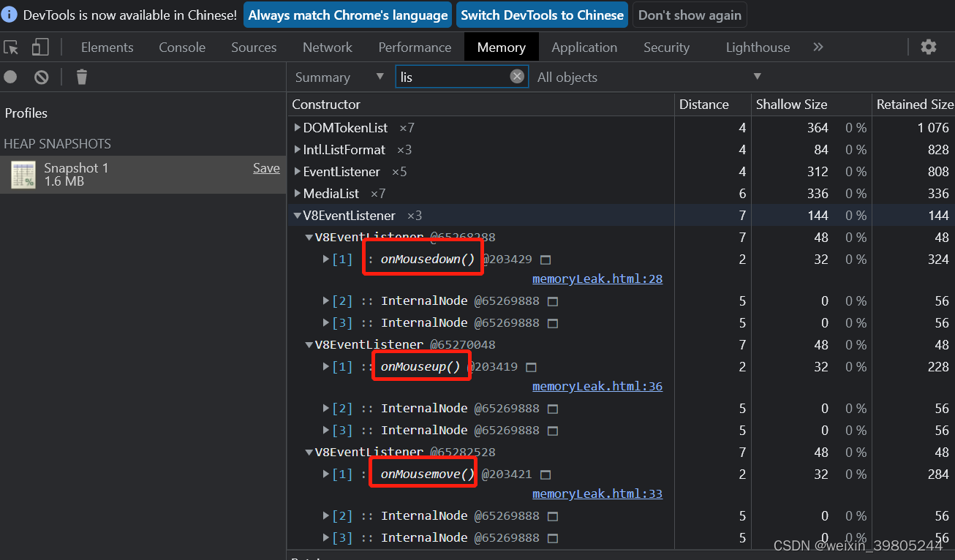This screenshot has width=955, height=560.
Task: Start recording a heap snapshot
Action: 10,77
